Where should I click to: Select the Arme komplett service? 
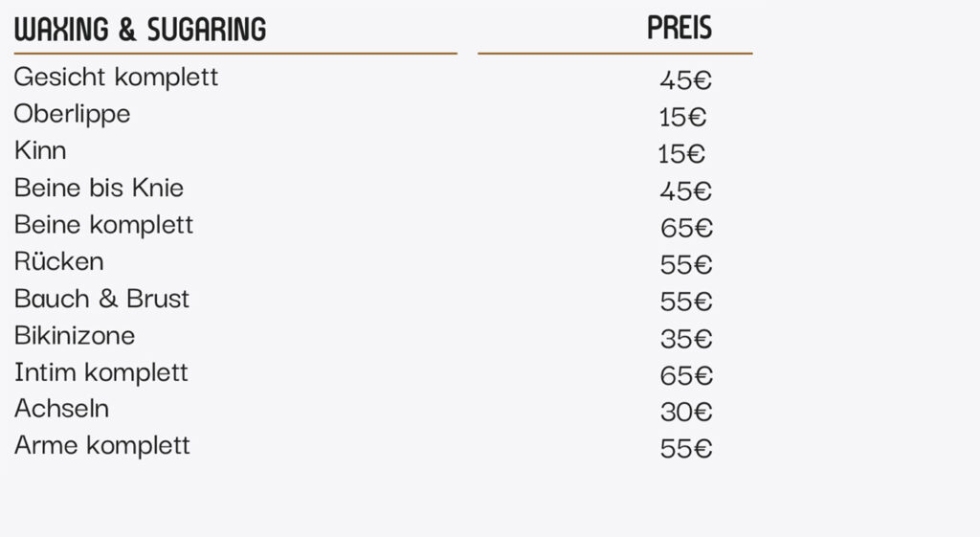coord(101,446)
